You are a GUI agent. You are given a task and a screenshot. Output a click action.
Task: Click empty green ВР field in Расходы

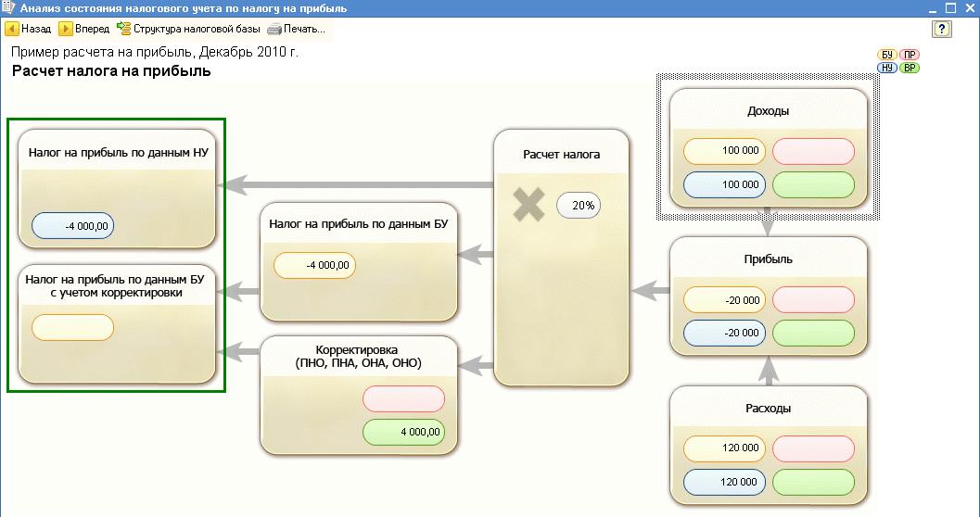tap(813, 482)
